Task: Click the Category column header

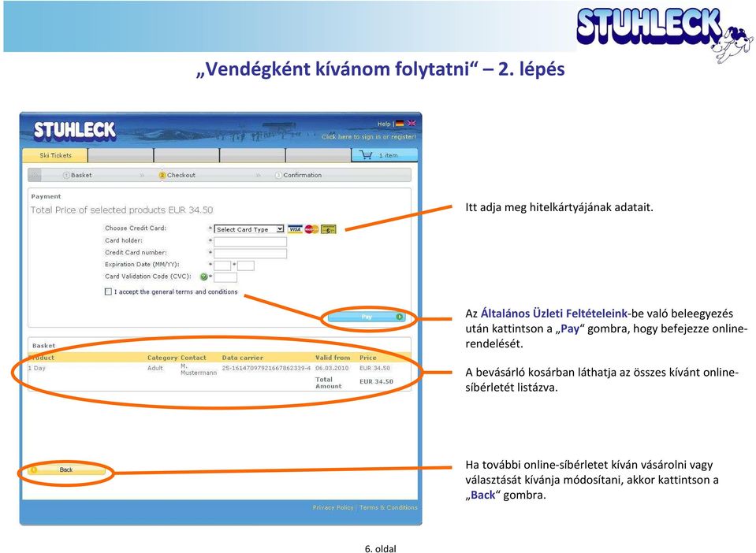Action: coord(162,358)
